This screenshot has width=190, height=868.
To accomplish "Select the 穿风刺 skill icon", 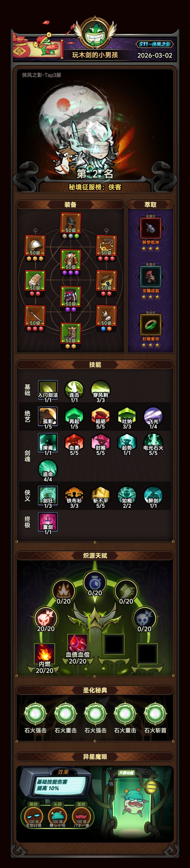I will pos(100,390).
